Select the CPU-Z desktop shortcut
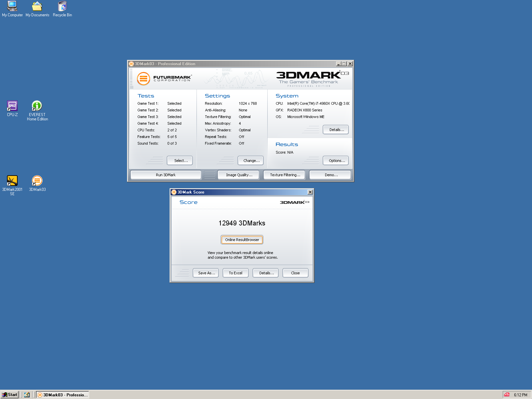 [12, 108]
